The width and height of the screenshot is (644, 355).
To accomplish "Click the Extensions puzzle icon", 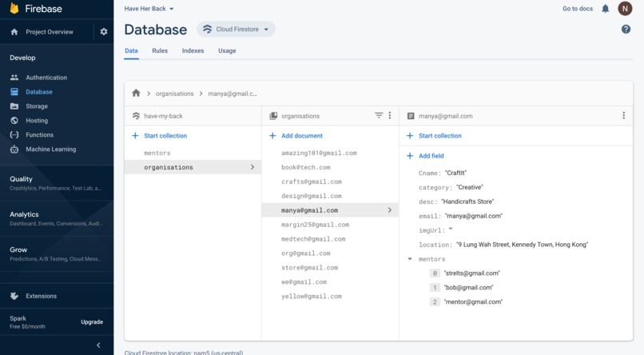I will coord(14,296).
